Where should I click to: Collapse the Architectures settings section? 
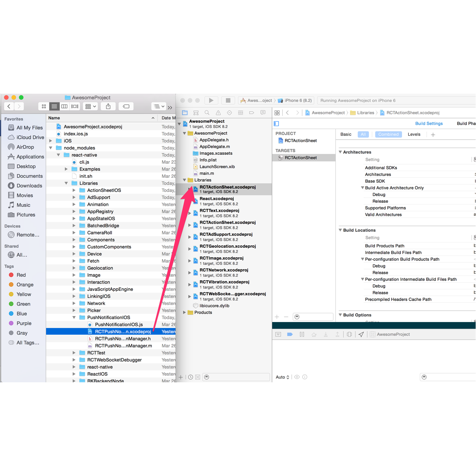[340, 152]
